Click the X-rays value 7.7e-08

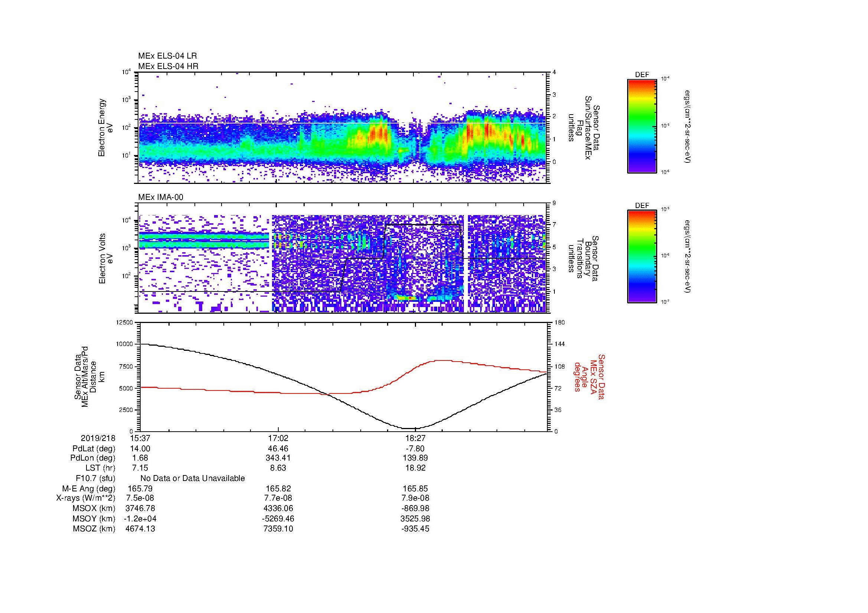coord(278,498)
